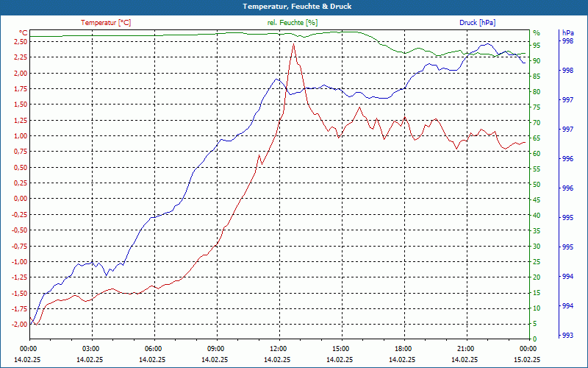Click the positive "0,25" temperature axis value
The width and height of the screenshot is (588, 368).
click(x=21, y=183)
